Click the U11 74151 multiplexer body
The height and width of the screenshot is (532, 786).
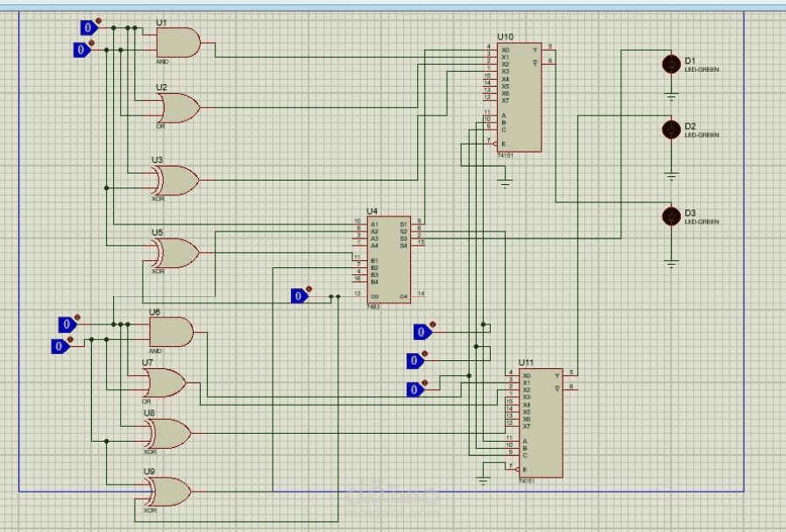point(539,422)
